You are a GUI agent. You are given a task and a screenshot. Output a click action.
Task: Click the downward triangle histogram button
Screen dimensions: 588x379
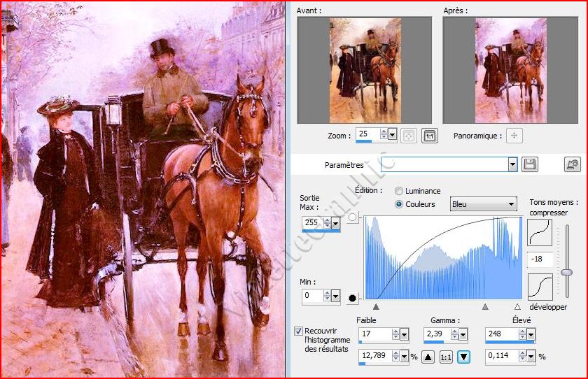pyautogui.click(x=463, y=357)
